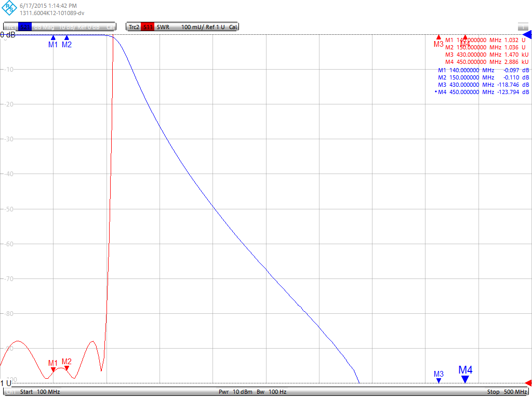Click the 'dB Mag' format in the Trc1 label
Image resolution: width=532 pixels, height=399 pixels.
click(x=44, y=27)
